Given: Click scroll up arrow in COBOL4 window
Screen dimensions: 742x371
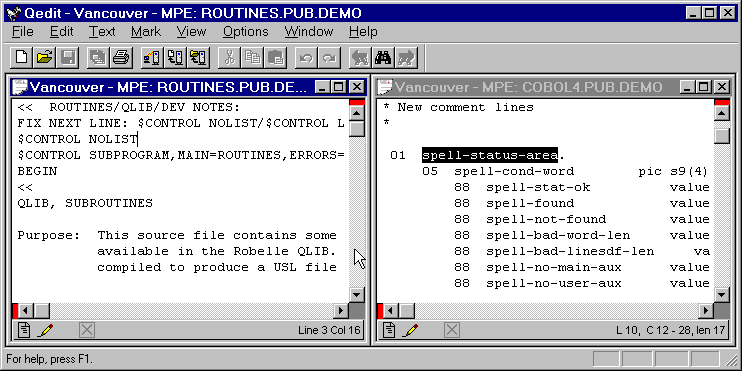Looking at the screenshot, I should click(x=722, y=113).
